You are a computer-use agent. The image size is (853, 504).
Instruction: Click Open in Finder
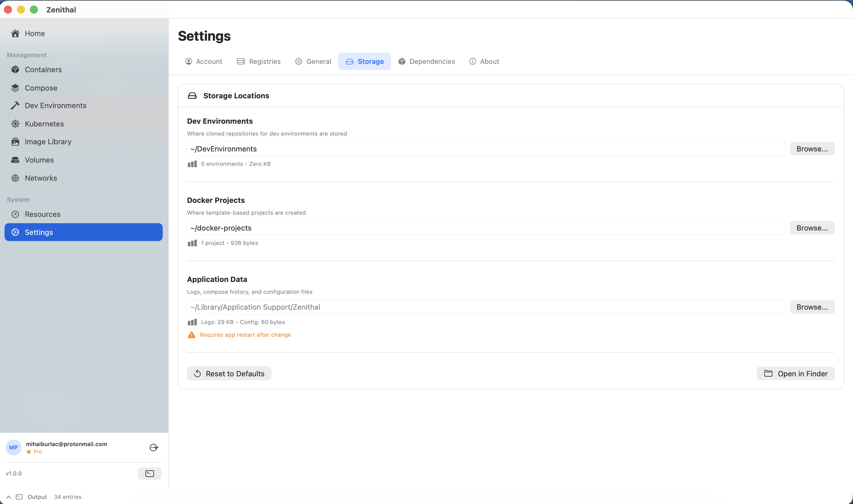795,373
